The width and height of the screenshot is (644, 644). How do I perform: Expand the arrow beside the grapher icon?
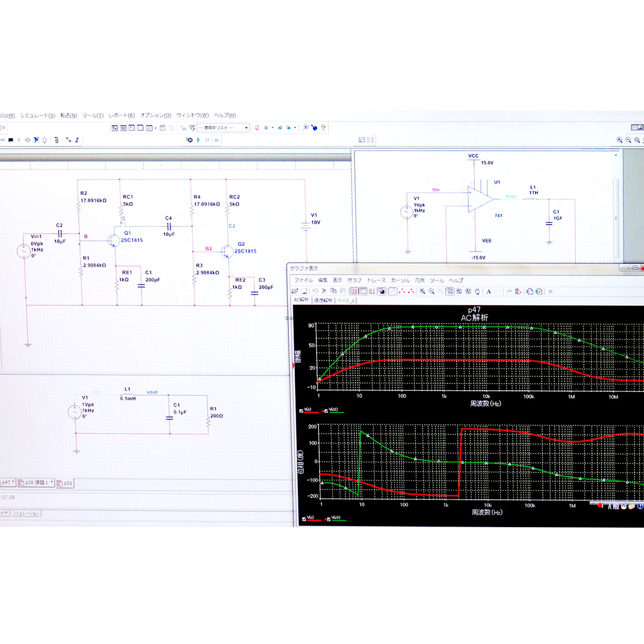point(155,128)
